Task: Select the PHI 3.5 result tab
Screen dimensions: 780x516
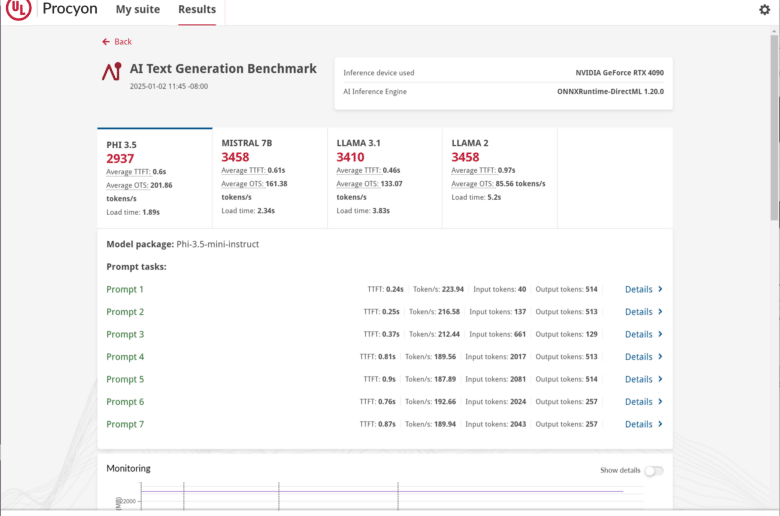Action: 155,178
